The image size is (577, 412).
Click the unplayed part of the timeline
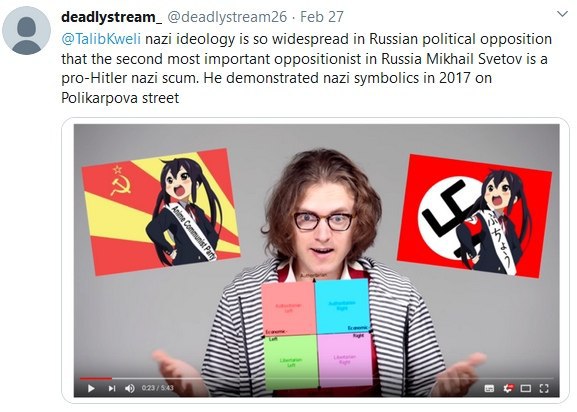332,378
